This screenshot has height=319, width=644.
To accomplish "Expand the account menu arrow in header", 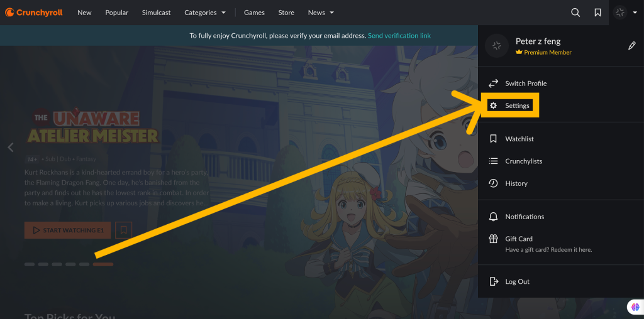I will (635, 13).
